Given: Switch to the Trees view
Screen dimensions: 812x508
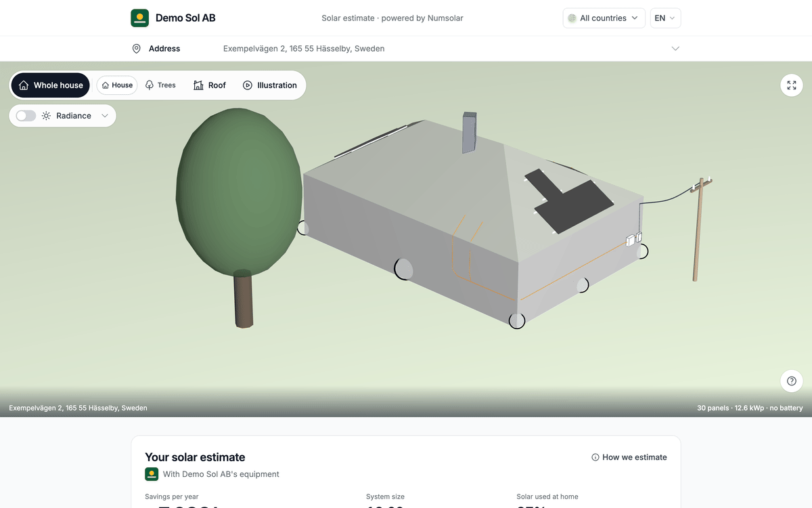Looking at the screenshot, I should coord(160,85).
